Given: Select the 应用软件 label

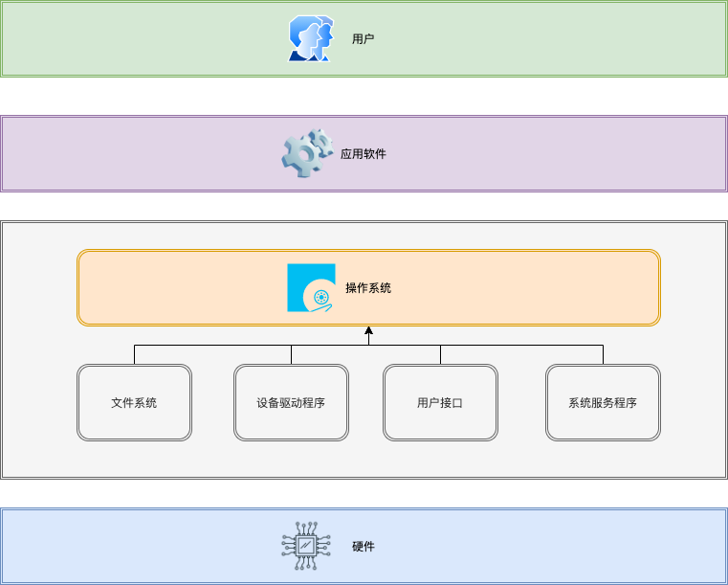Looking at the screenshot, I should 364,154.
